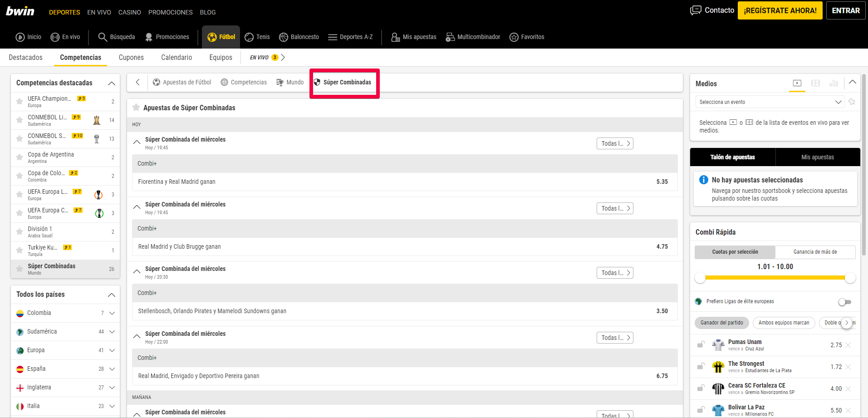
Task: Go back using the left chevron
Action: tap(138, 82)
